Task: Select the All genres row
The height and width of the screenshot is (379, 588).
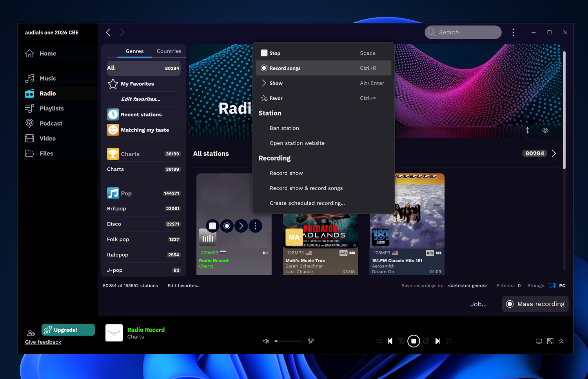Action: (x=143, y=68)
